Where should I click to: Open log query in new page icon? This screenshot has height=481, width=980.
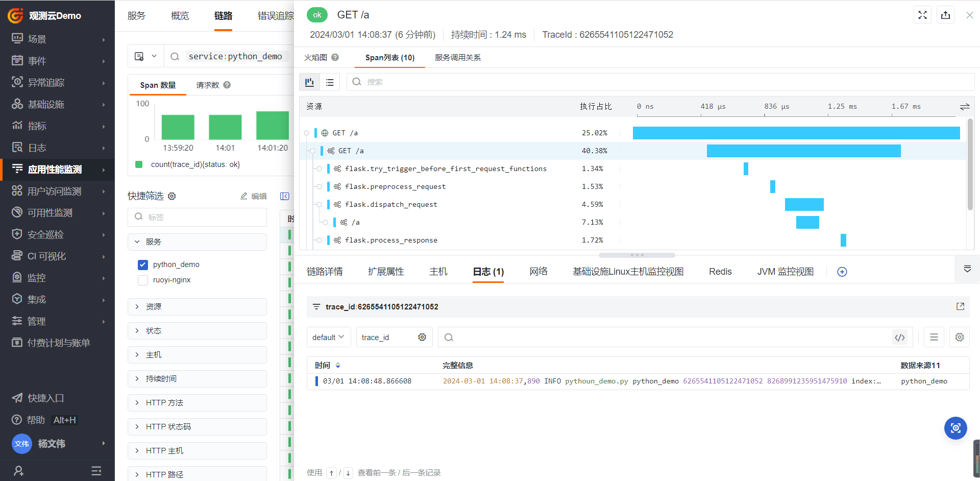[x=960, y=306]
